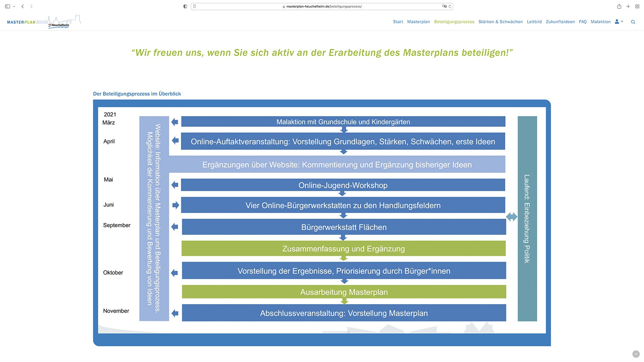The image size is (644, 362).
Task: Translate page using the translate icon
Action: pos(444,7)
